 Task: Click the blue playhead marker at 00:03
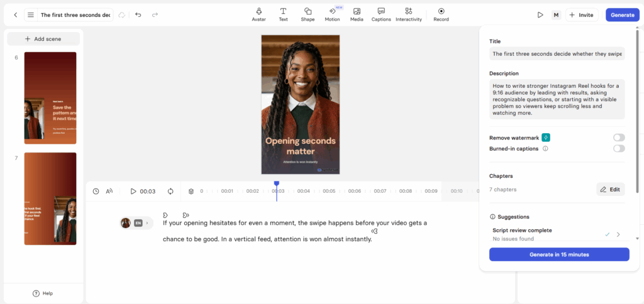click(277, 184)
